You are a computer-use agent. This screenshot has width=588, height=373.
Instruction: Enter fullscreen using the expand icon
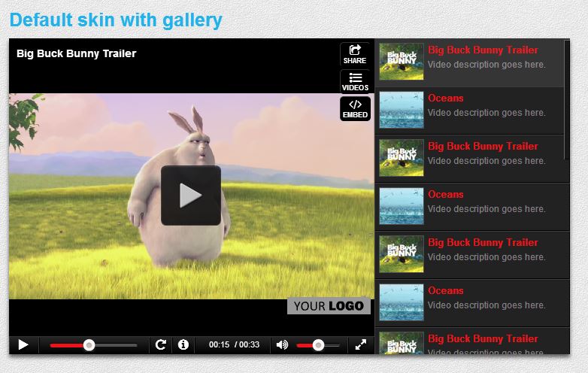tap(361, 344)
